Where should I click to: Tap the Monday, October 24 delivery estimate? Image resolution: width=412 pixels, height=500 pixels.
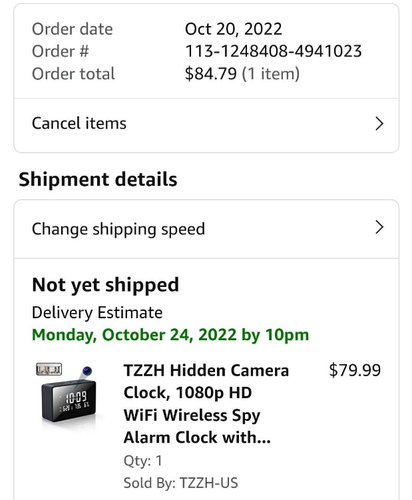point(170,335)
